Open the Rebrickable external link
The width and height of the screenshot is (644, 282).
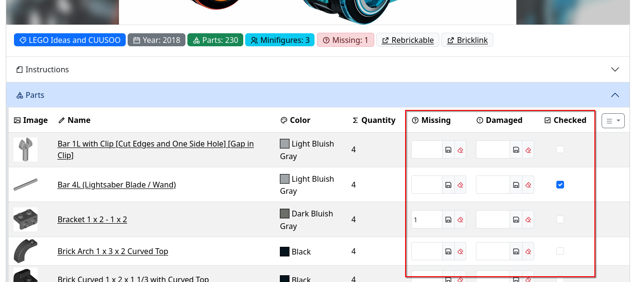coord(408,40)
